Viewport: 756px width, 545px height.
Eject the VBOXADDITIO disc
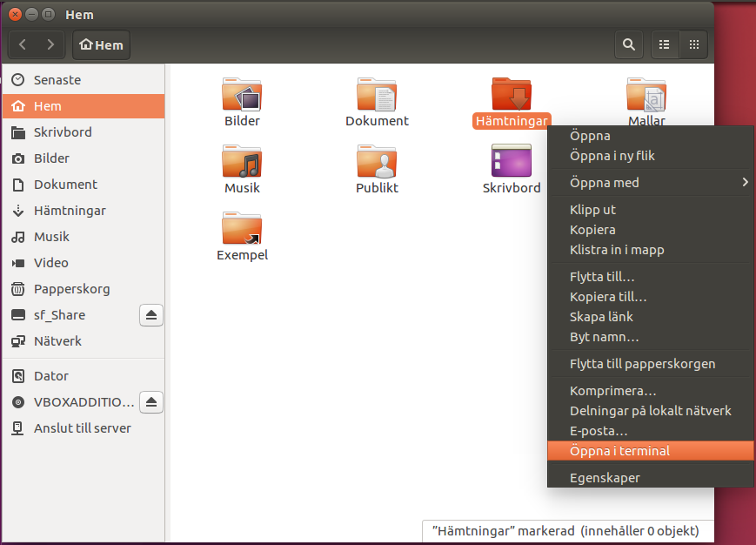[x=151, y=402]
